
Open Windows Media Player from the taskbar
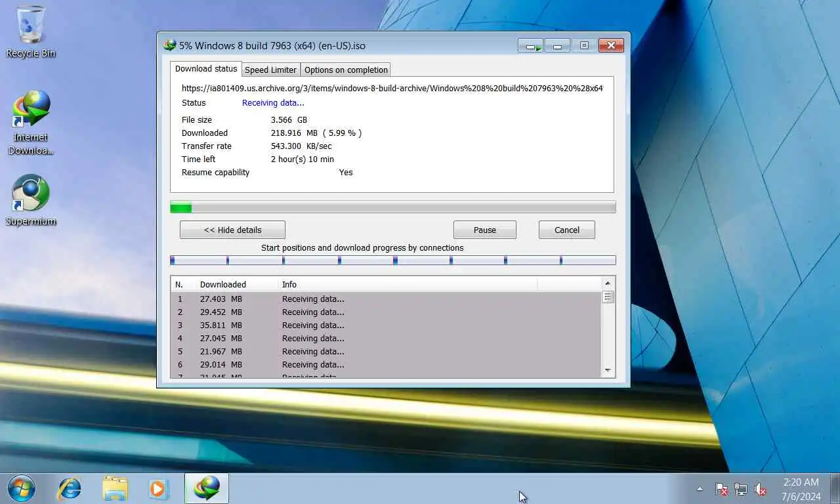tap(158, 488)
